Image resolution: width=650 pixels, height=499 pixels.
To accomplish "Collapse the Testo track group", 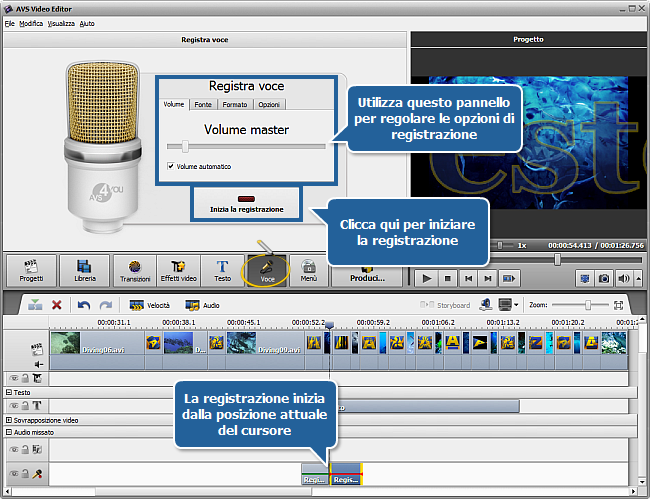I will pos(9,393).
